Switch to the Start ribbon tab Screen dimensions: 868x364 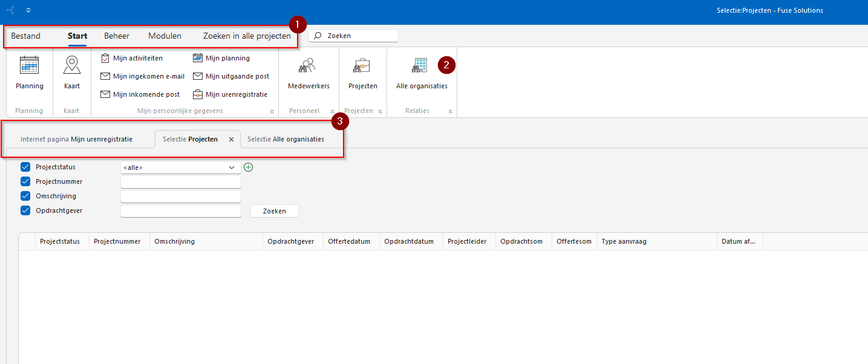(77, 36)
